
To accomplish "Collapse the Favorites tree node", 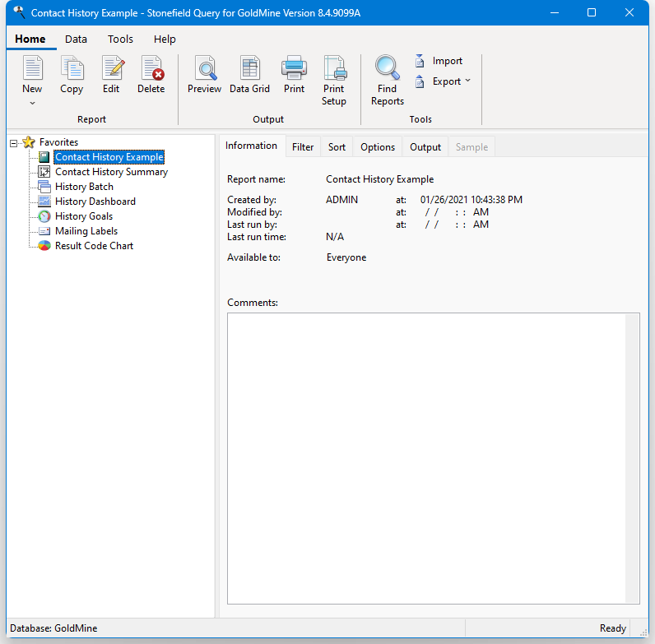I will pos(13,143).
